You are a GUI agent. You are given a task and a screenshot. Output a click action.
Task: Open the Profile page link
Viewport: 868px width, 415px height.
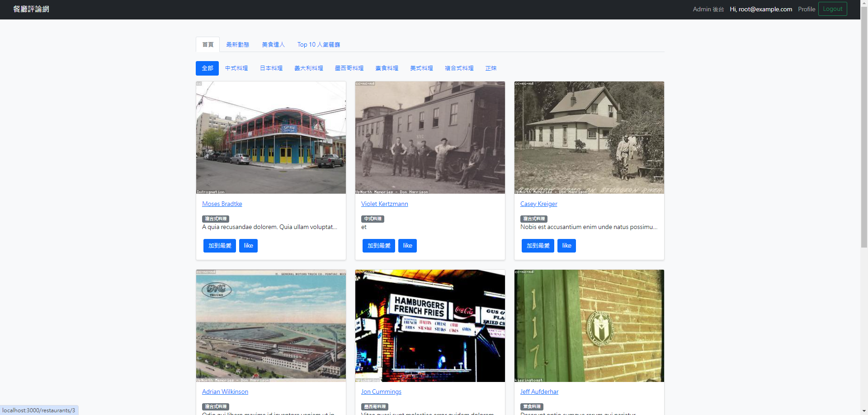807,9
